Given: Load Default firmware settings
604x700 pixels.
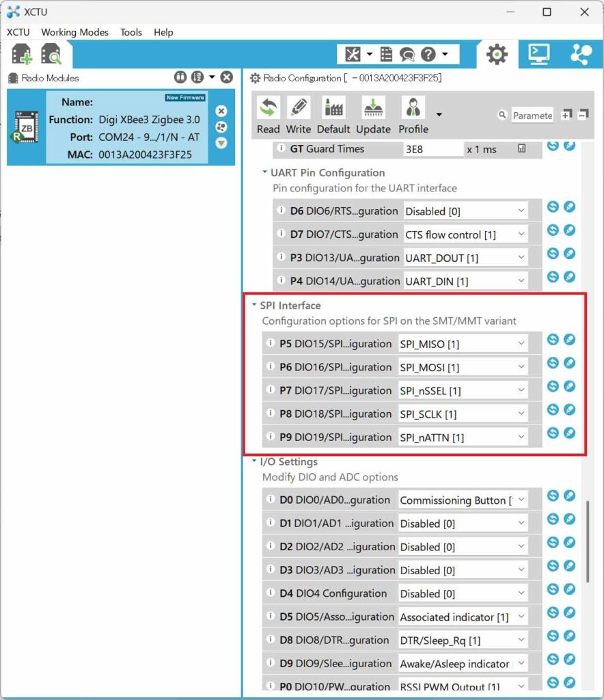Looking at the screenshot, I should point(333,116).
